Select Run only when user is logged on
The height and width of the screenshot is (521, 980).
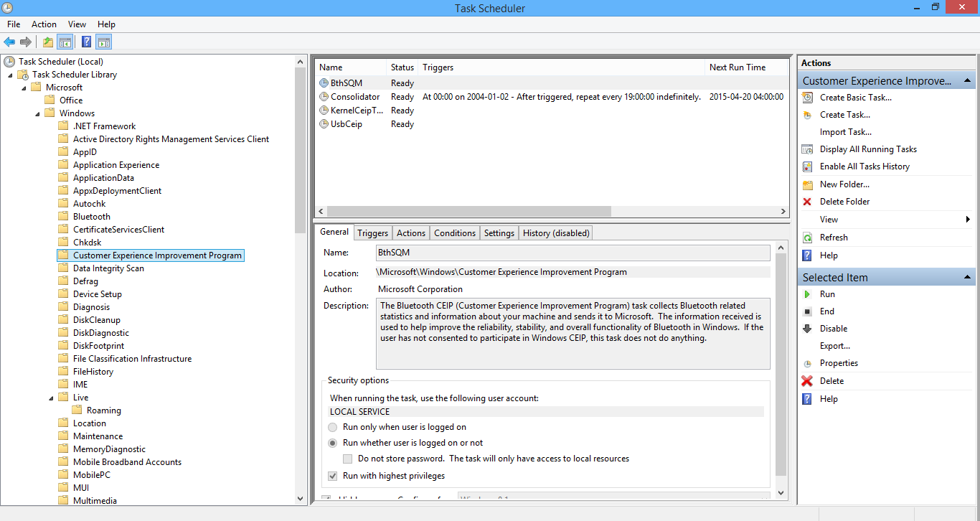(x=332, y=427)
